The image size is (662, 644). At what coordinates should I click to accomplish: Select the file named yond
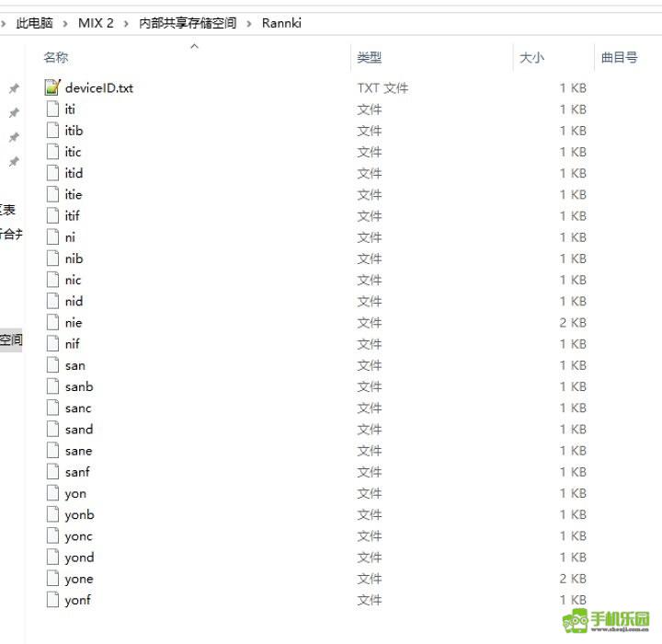click(x=79, y=558)
